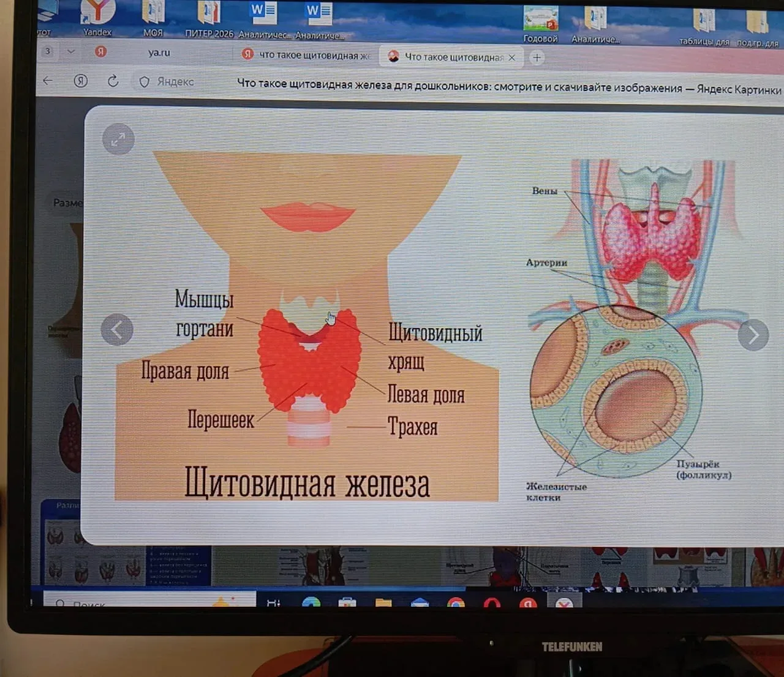Image resolution: width=784 pixels, height=677 pixels.
Task: Open File Explorer from taskbar
Action: [x=383, y=603]
